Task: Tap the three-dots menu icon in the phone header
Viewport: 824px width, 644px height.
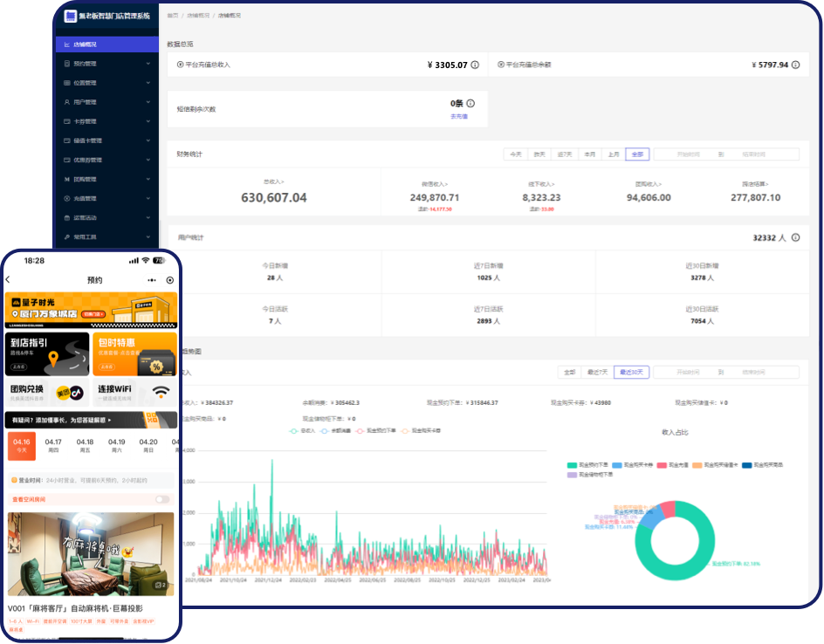Action: click(152, 280)
